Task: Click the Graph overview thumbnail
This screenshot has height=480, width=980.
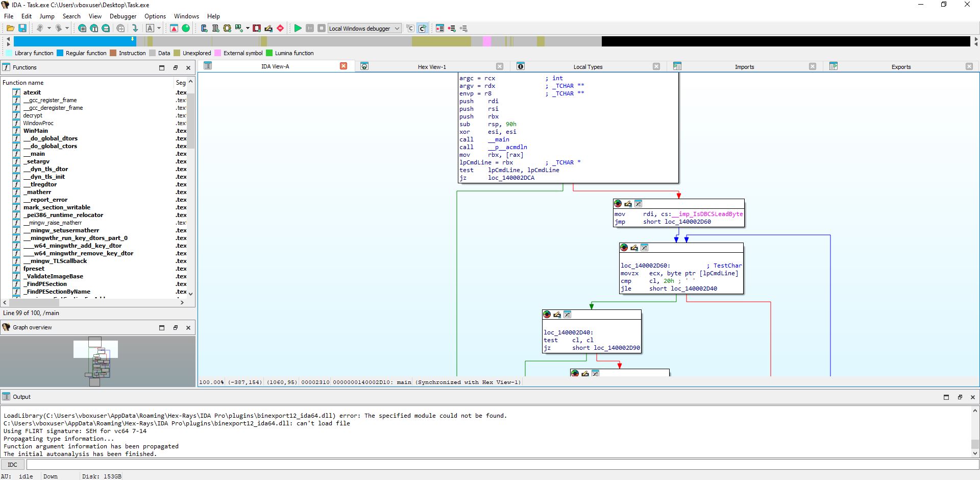Action: click(97, 361)
